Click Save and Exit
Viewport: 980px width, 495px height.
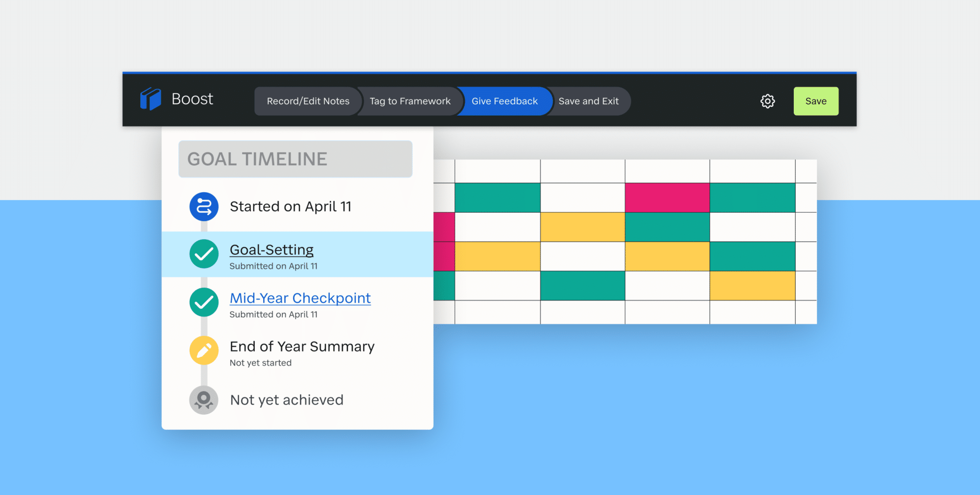(589, 101)
